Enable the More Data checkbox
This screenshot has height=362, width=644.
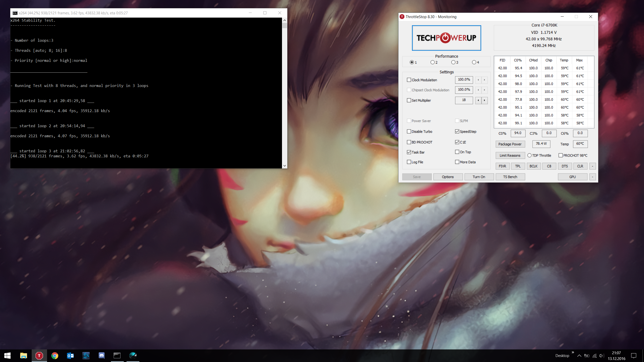click(x=457, y=162)
